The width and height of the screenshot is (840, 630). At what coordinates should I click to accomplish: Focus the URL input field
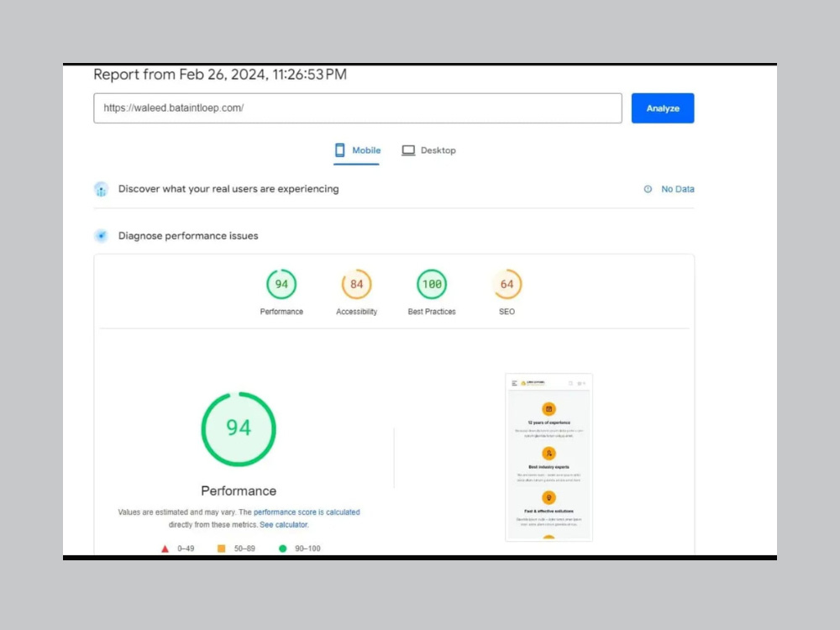tap(357, 108)
